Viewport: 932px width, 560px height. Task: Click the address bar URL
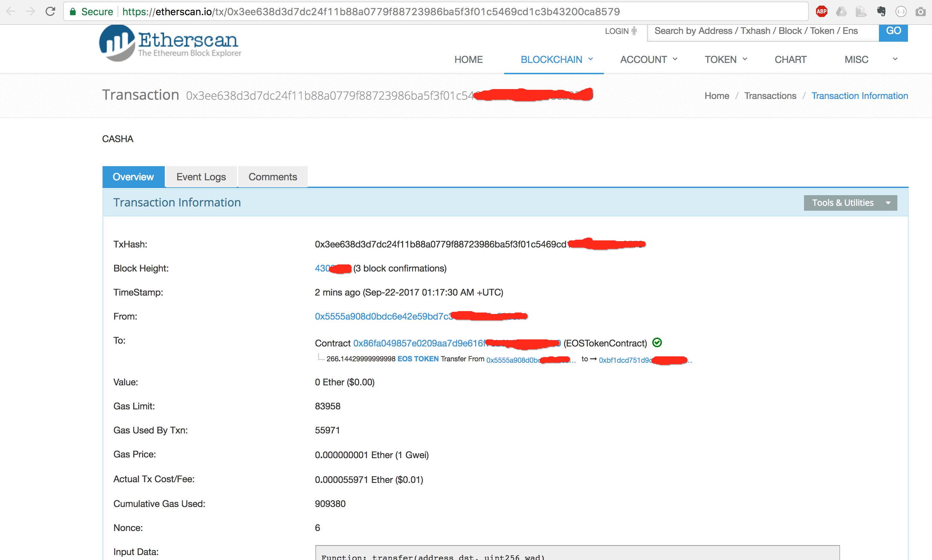371,12
